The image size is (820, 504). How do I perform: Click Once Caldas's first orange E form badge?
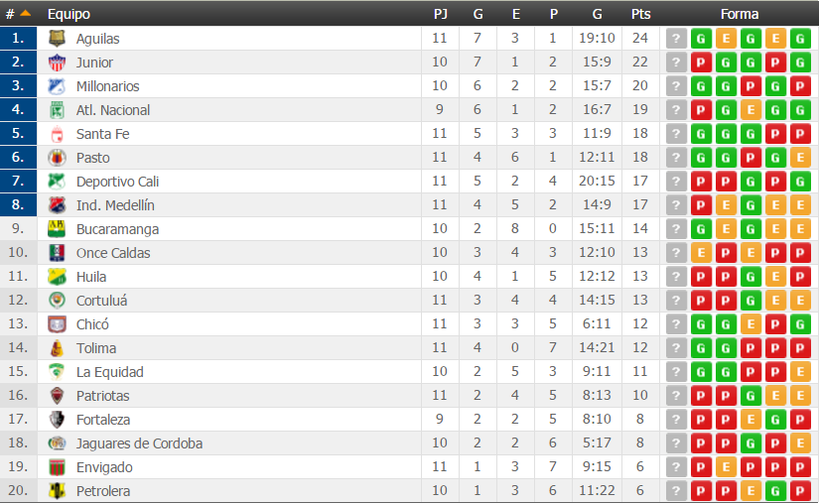[x=701, y=253]
